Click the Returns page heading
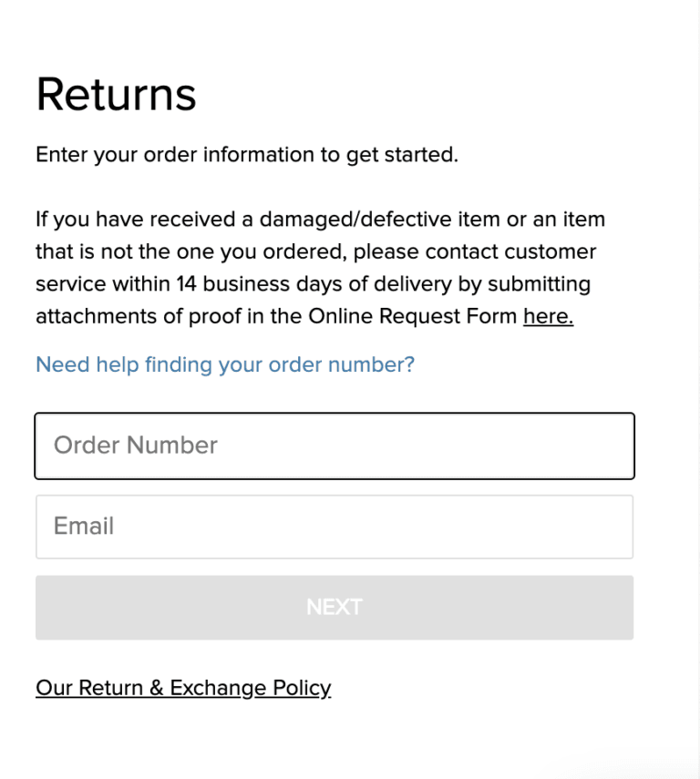Image resolution: width=700 pixels, height=779 pixels. (116, 94)
